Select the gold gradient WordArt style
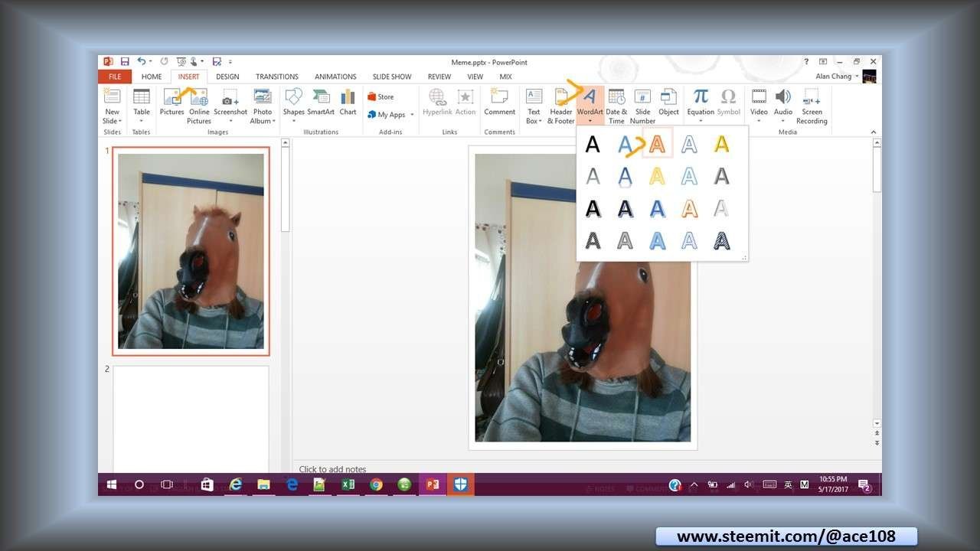The width and height of the screenshot is (980, 551). point(721,144)
